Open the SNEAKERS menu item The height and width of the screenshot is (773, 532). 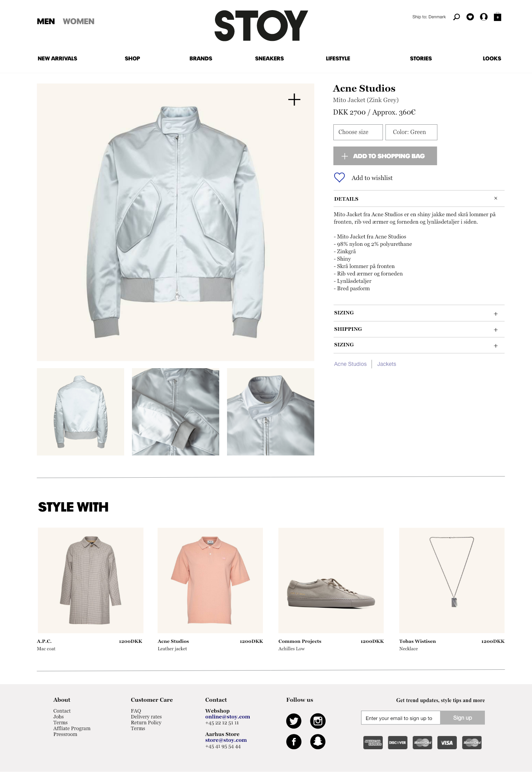(x=269, y=58)
